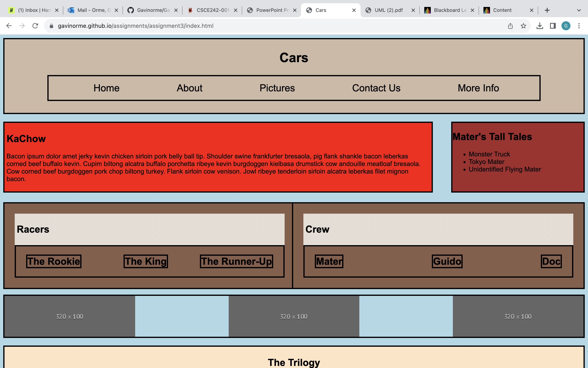Close the Content tab
Viewport: 588px width, 368px height.
(x=532, y=10)
